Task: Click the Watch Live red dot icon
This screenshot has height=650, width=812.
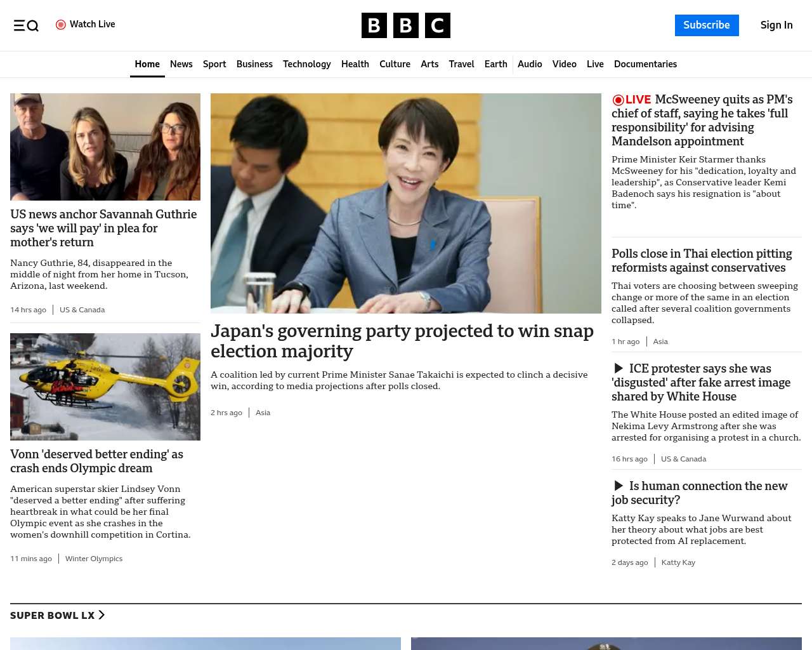Action: pos(61,25)
